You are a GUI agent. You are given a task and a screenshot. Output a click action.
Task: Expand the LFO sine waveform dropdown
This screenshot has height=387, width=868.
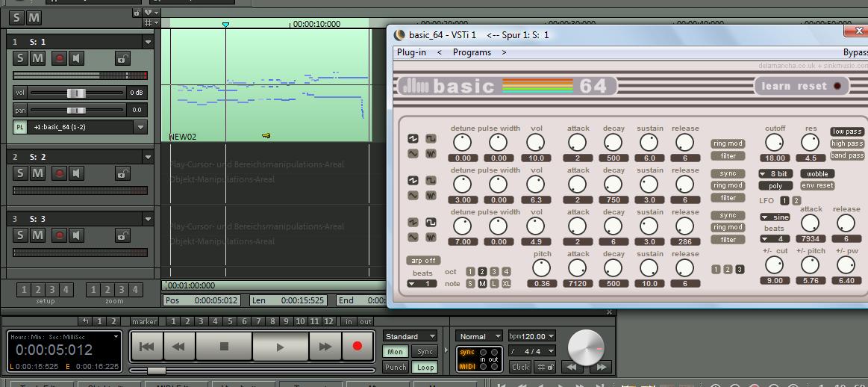coord(765,217)
